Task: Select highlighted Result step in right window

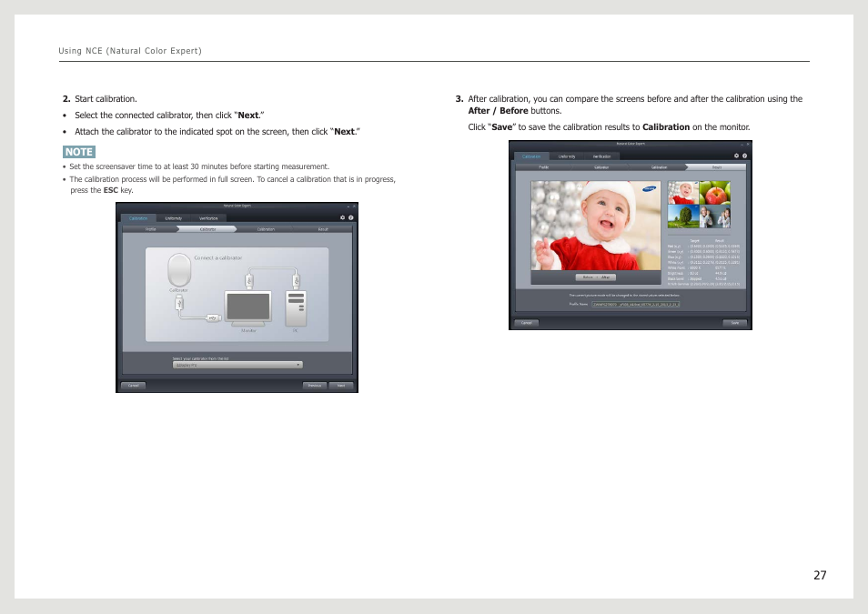Action: coord(716,167)
